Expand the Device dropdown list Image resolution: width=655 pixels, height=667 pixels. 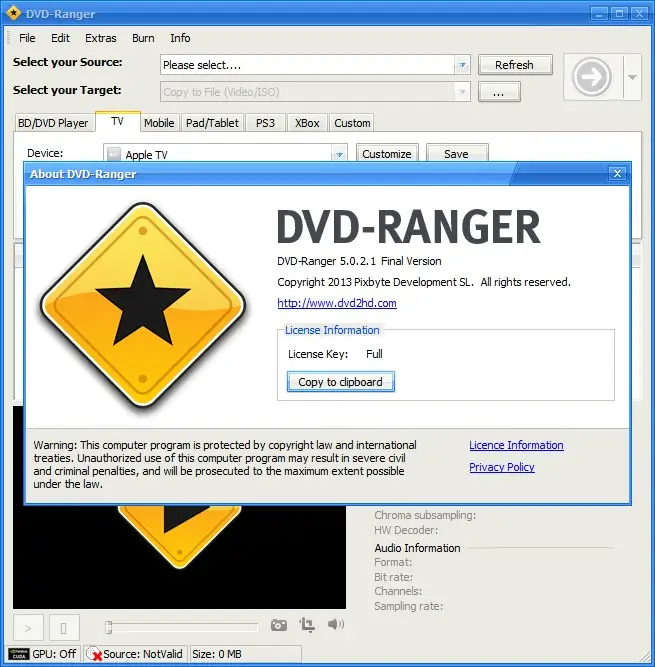click(x=339, y=154)
